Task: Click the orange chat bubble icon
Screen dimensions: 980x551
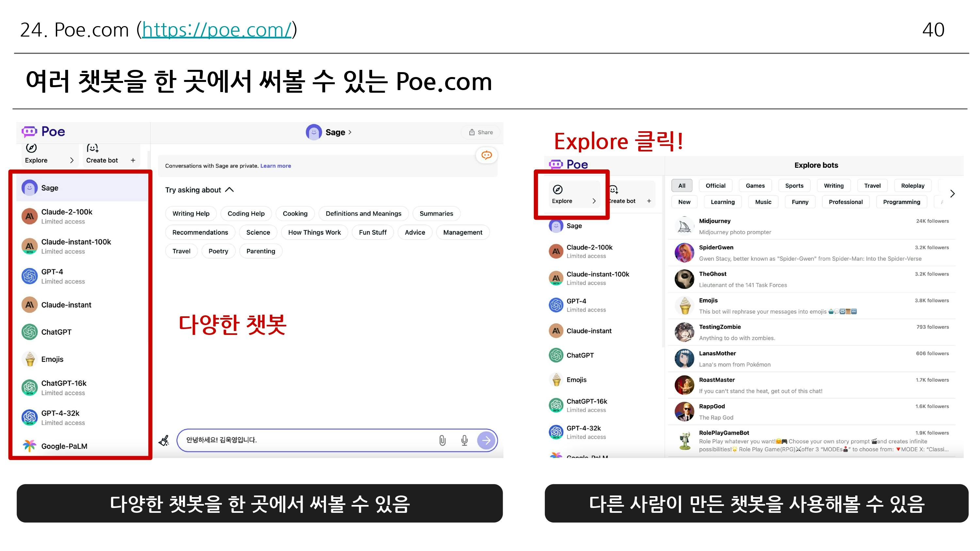Action: tap(487, 155)
